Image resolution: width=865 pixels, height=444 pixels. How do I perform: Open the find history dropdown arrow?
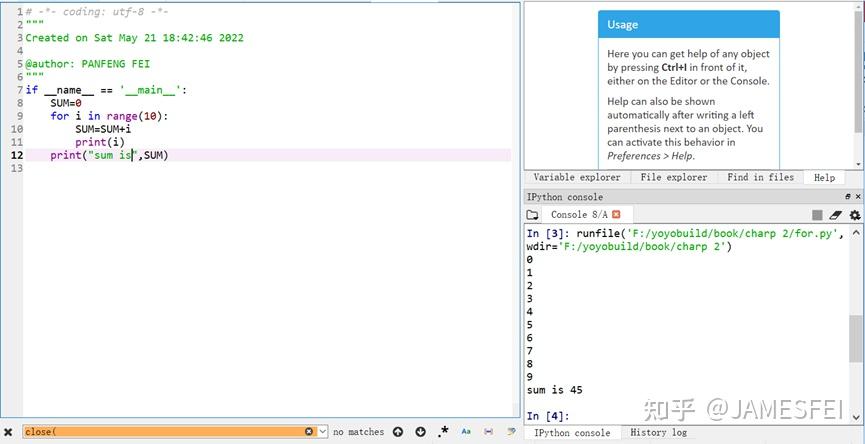323,431
